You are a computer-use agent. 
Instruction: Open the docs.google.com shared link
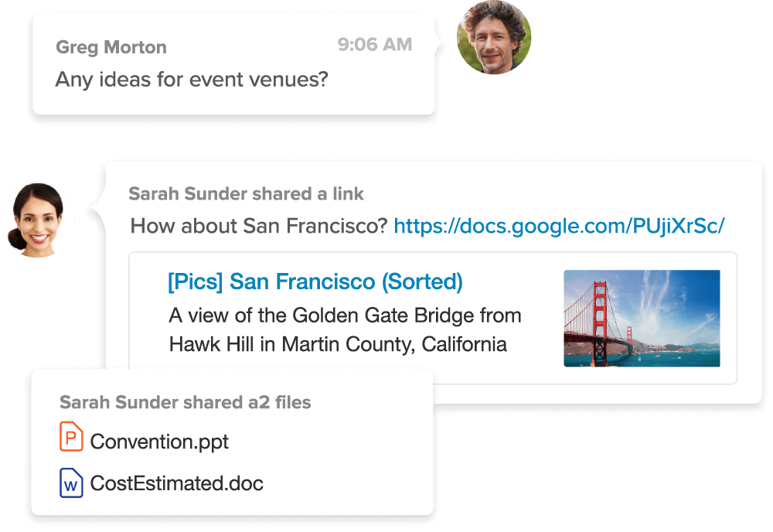coord(559,227)
